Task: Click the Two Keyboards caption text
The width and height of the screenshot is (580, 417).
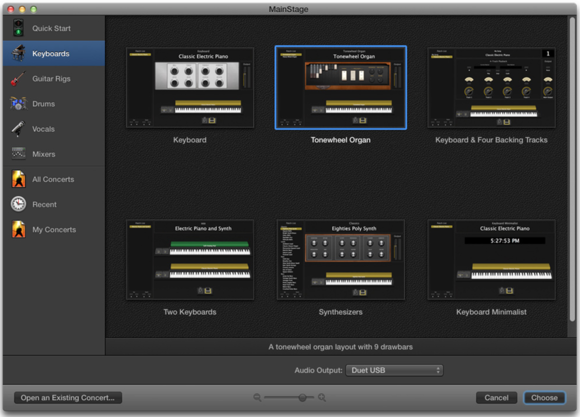Action: [190, 312]
